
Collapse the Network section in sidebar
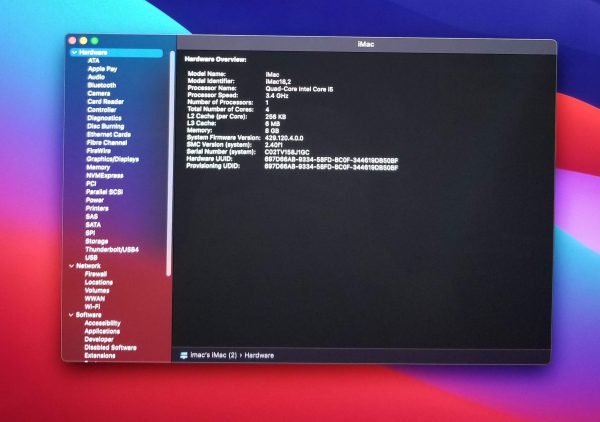coord(71,266)
